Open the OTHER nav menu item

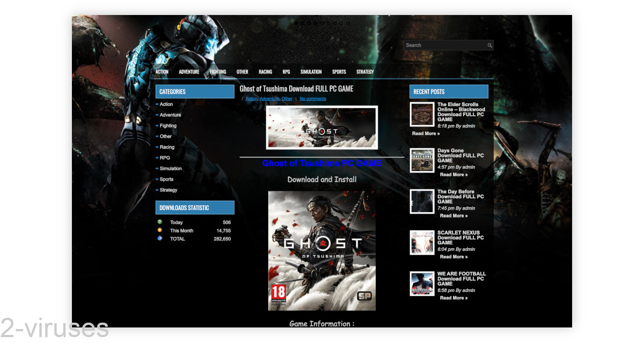coord(243,72)
